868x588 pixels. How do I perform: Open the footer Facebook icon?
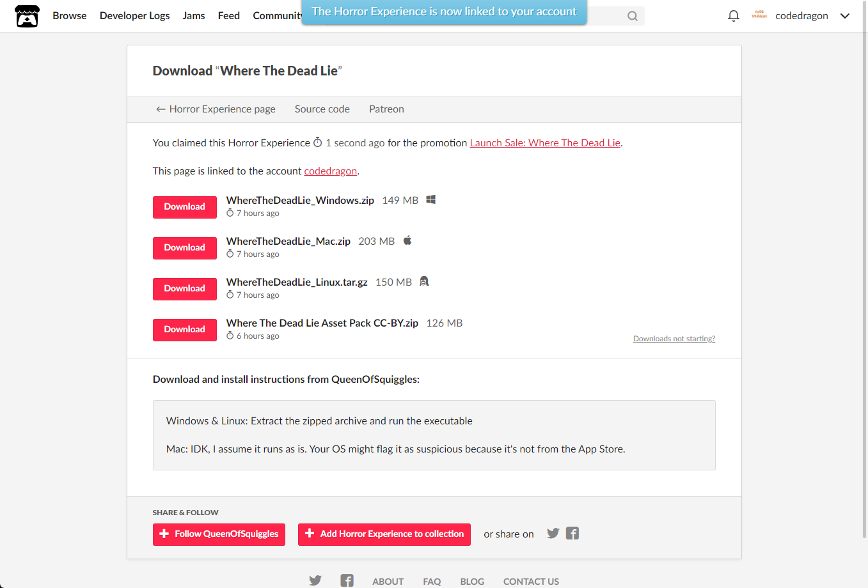point(347,581)
